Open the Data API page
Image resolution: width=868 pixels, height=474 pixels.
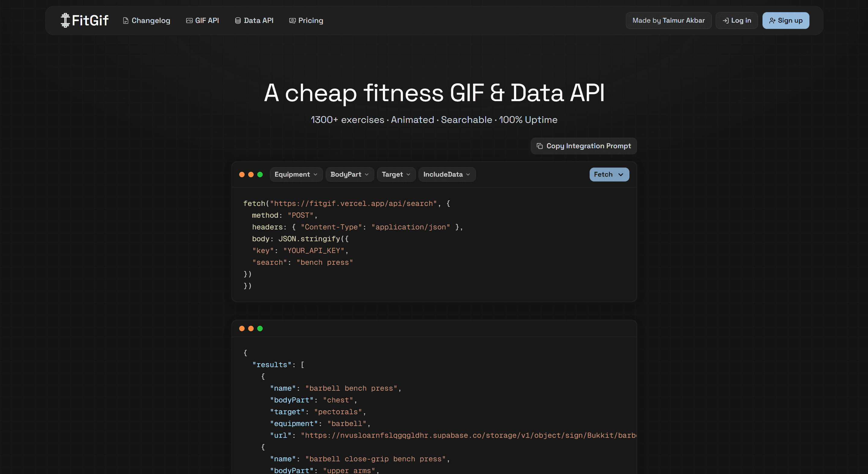(x=254, y=21)
